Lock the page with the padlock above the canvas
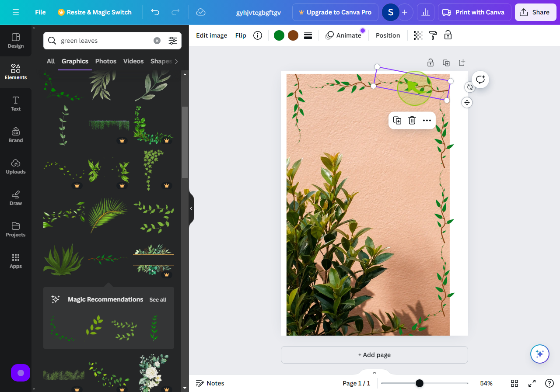 tap(430, 62)
